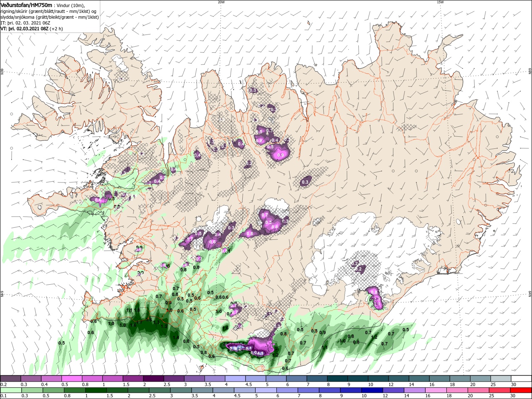532x399 pixels.
Task: Pick the rose pink 20 rain legend swatch
Action: point(478,390)
